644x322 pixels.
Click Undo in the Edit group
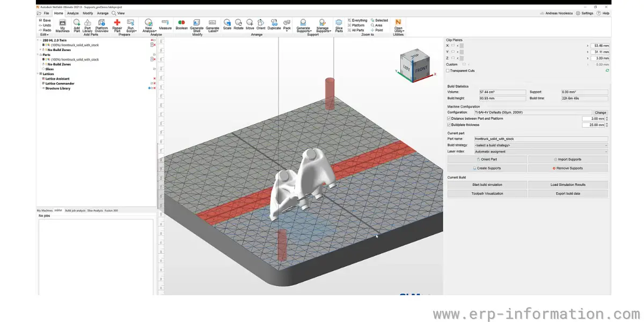45,25
